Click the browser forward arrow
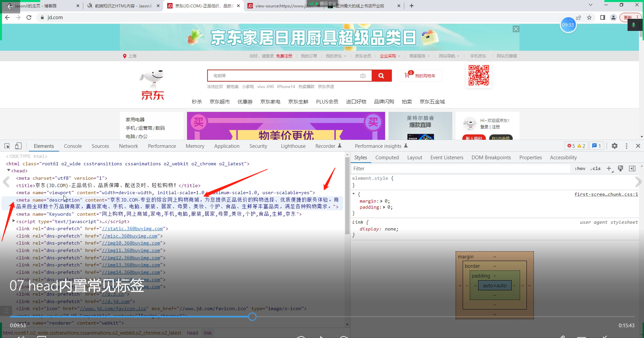This screenshot has height=338, width=644. [x=18, y=17]
